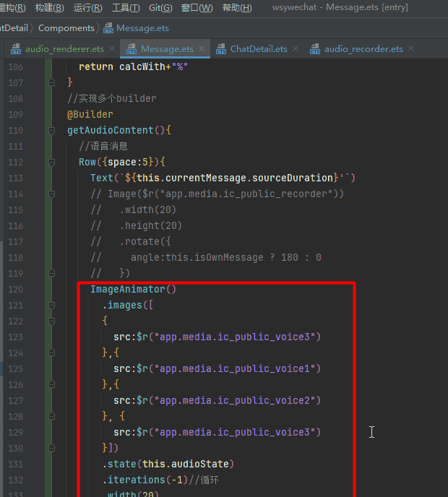Viewport: 448px width, 497px height.
Task: Close the audio_recorder.ets tab
Action: (x=411, y=48)
